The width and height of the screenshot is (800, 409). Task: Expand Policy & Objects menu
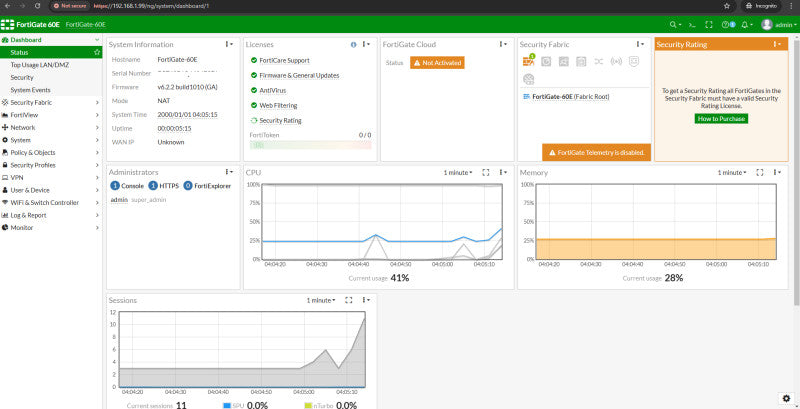[51, 152]
